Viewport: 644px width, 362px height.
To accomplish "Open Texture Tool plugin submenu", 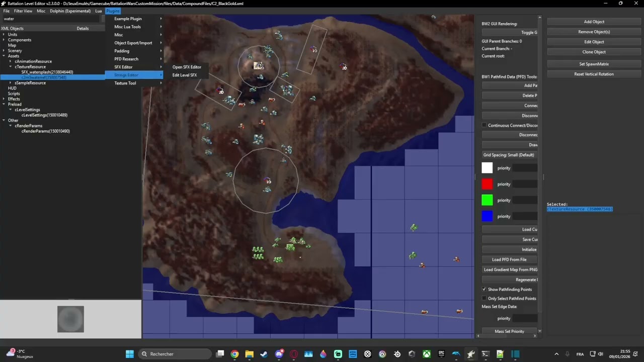I will tap(134, 83).
